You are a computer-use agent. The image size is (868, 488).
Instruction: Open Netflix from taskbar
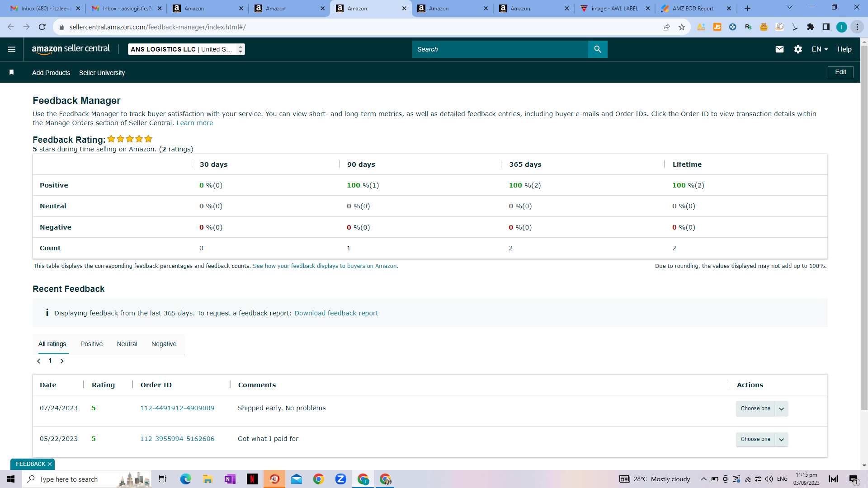pos(252,479)
